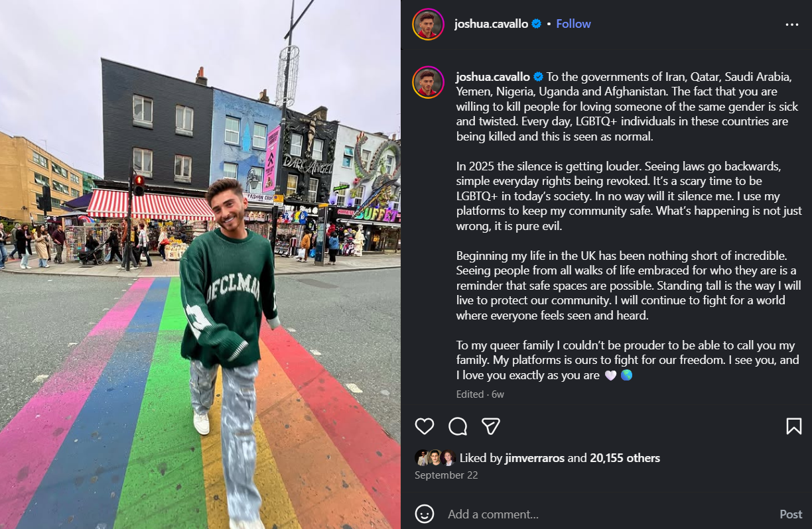
Task: Click the Post comment button
Action: click(791, 514)
